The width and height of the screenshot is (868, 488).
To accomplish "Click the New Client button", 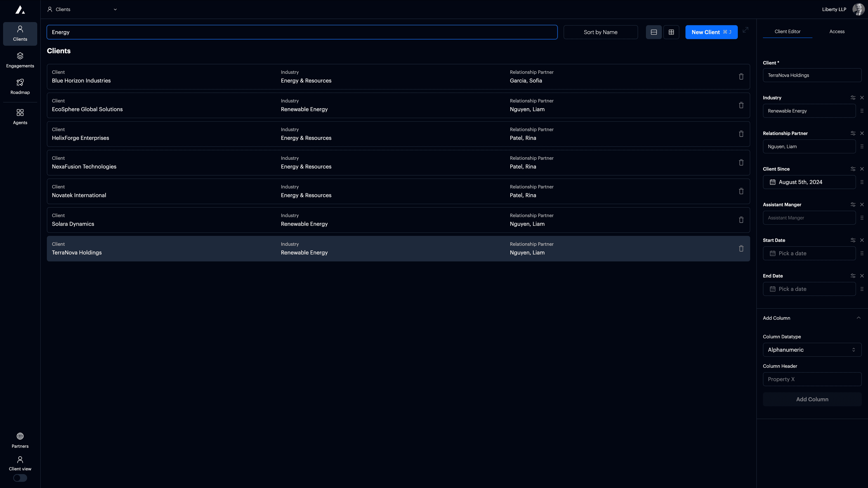I will (x=711, y=32).
